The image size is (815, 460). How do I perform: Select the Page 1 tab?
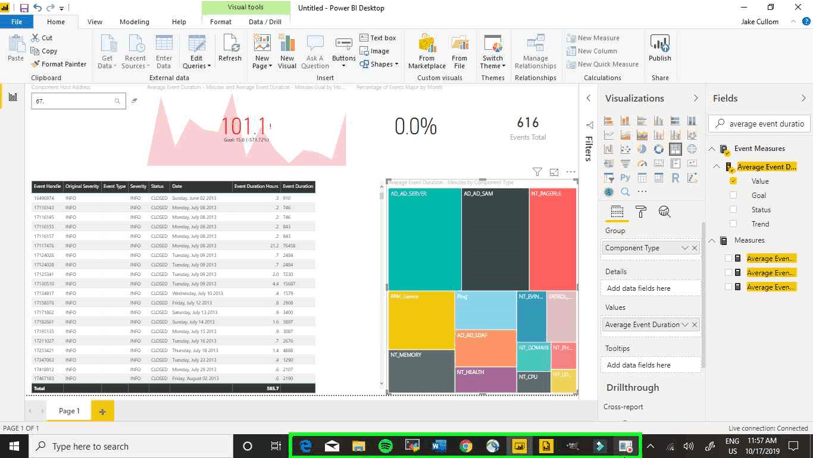[x=69, y=411]
